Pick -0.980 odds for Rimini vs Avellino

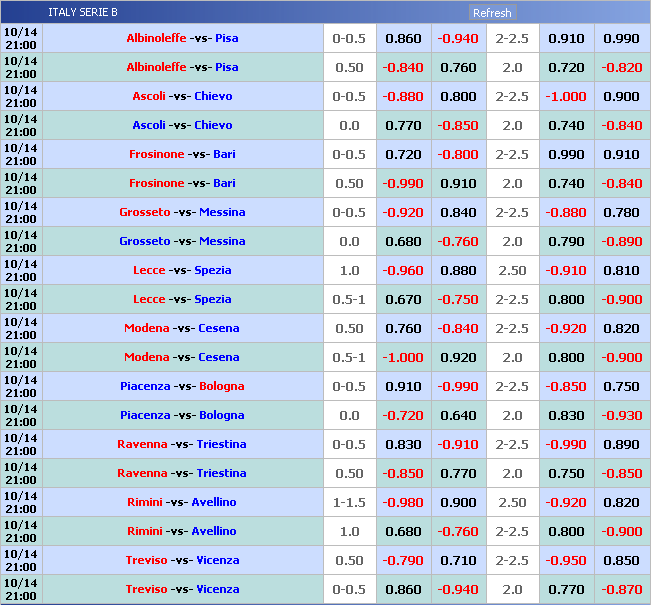403,502
